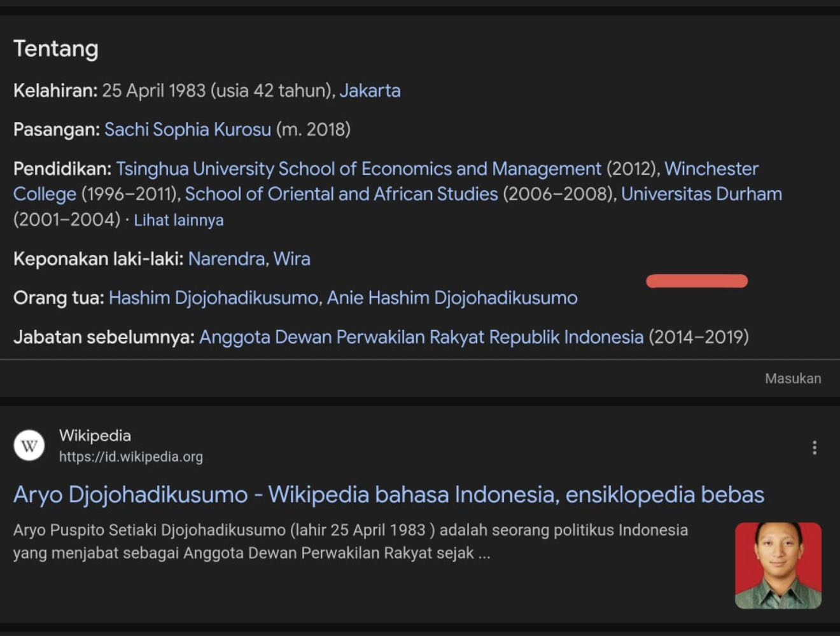840x636 pixels.
Task: Expand education list with Lihat lainnya
Action: point(179,220)
